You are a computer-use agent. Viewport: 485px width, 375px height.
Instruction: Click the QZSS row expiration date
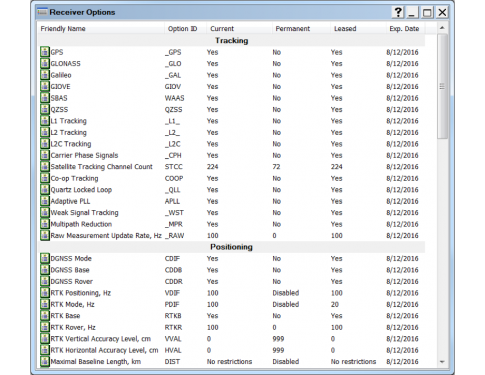tap(402, 109)
